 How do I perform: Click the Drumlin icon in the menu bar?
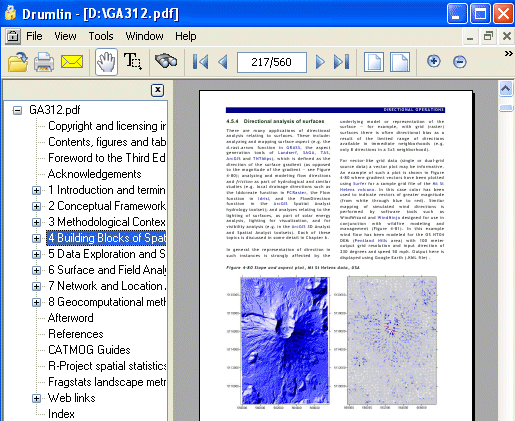click(13, 36)
